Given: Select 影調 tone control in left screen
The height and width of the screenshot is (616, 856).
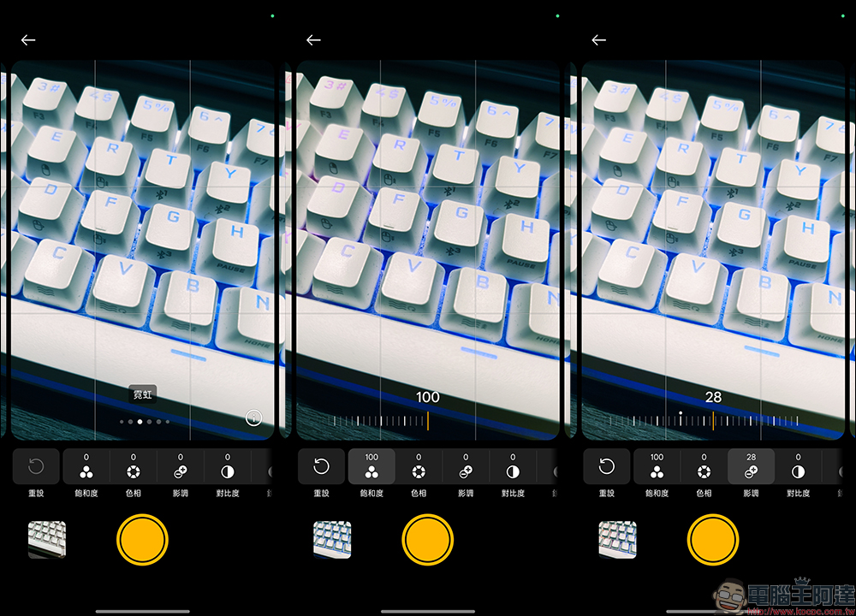Looking at the screenshot, I should 180,466.
